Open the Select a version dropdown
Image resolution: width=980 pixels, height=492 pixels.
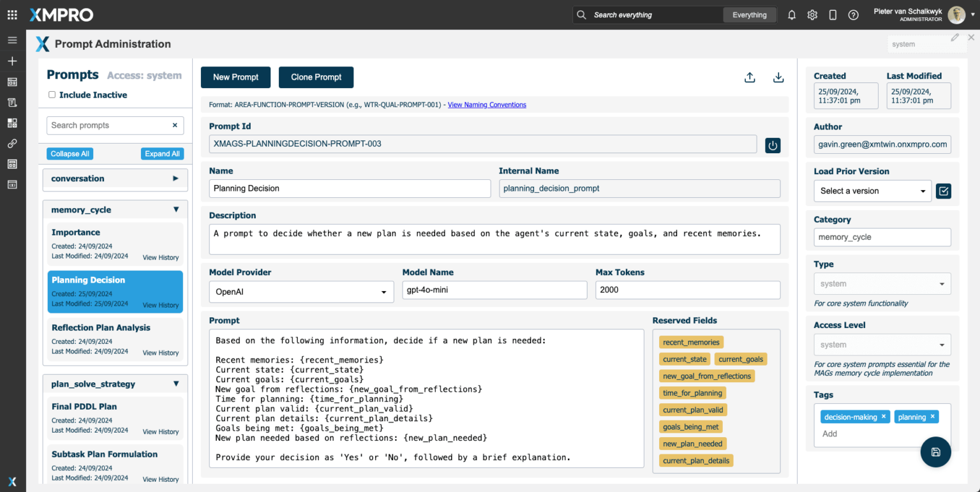pyautogui.click(x=872, y=191)
